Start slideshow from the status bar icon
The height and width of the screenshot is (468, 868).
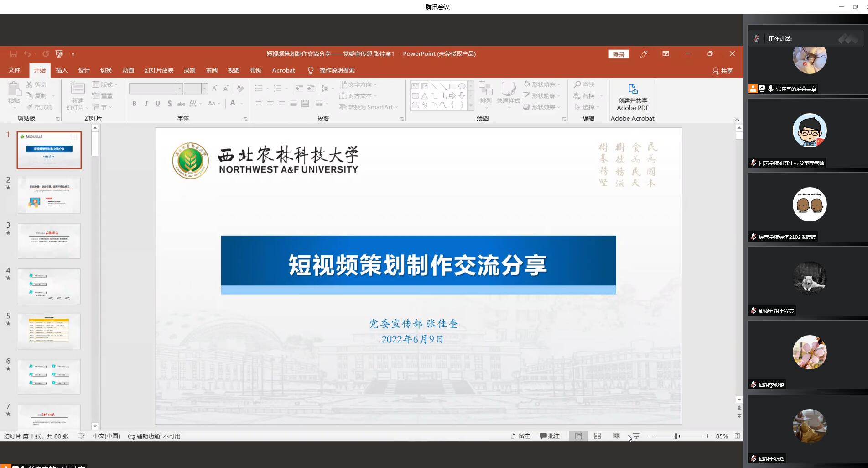[636, 436]
